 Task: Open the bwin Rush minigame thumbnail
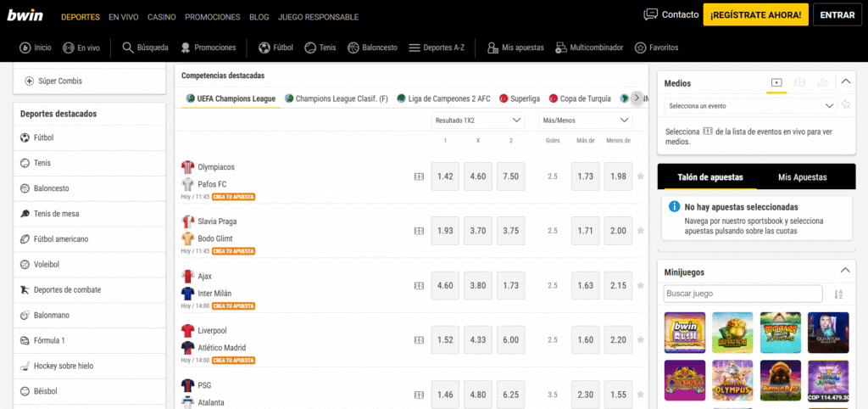click(685, 333)
